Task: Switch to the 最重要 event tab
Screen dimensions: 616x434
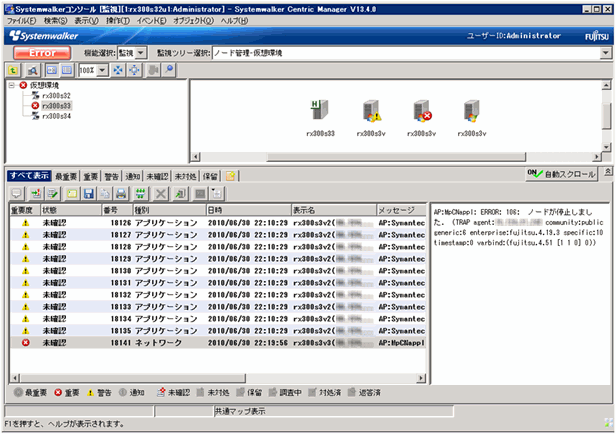Action: click(68, 176)
